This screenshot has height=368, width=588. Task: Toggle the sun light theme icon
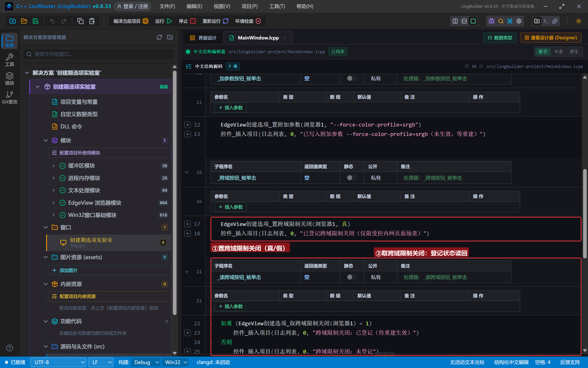click(579, 21)
